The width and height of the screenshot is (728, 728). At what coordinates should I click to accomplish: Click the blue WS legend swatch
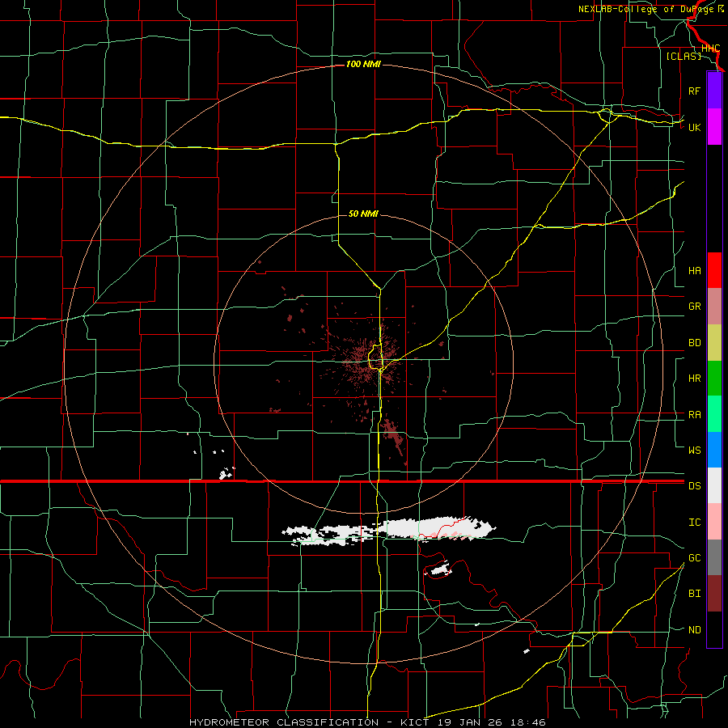click(x=714, y=450)
